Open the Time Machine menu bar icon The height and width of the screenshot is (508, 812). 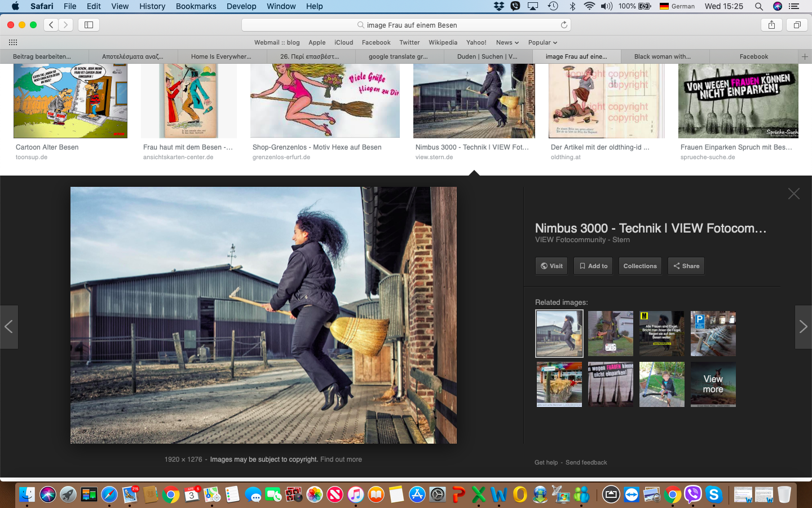pos(553,6)
